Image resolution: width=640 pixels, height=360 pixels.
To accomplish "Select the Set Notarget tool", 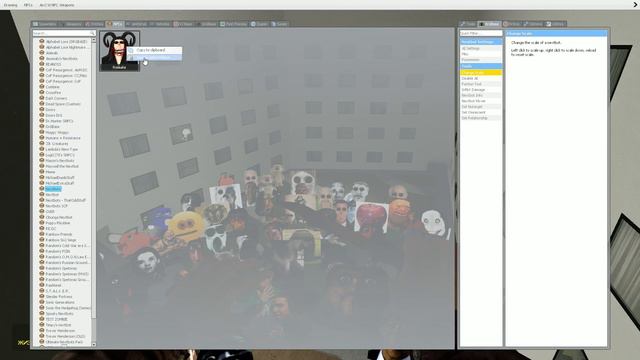I will (481, 107).
